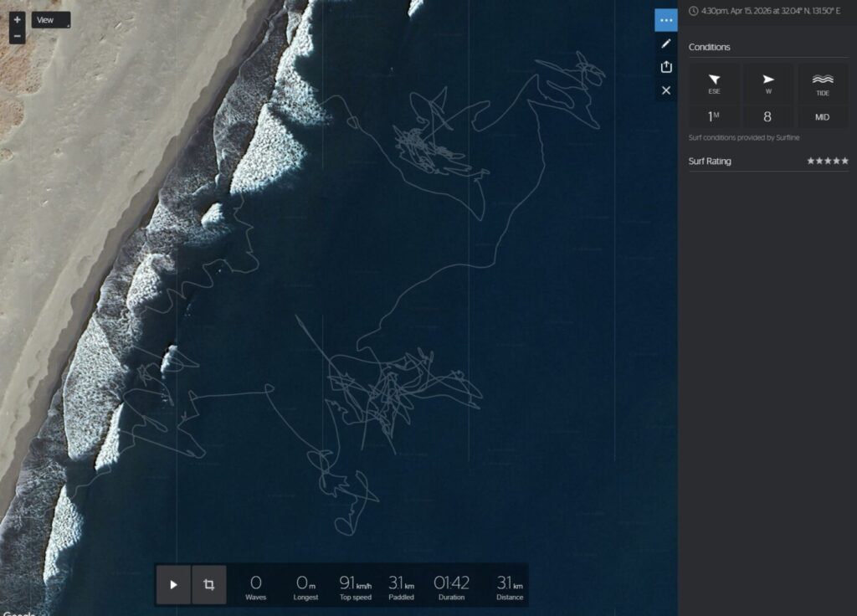This screenshot has width=857, height=616.
Task: Toggle the three-dots details panel button
Action: 666,20
